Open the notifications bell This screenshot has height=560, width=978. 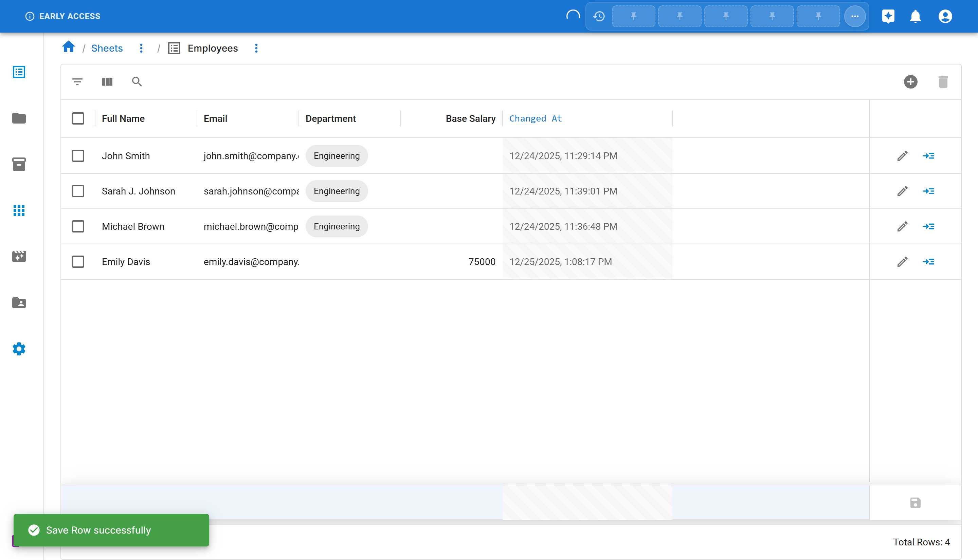915,16
